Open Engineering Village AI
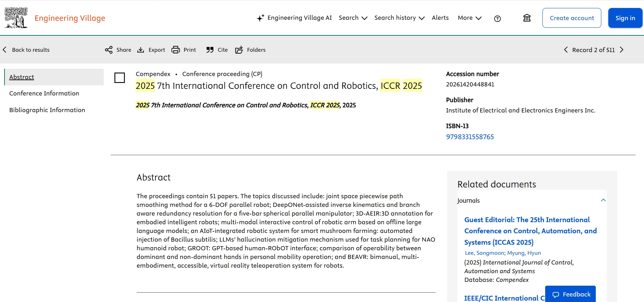Screen dimensions: 644x302 (x=294, y=18)
